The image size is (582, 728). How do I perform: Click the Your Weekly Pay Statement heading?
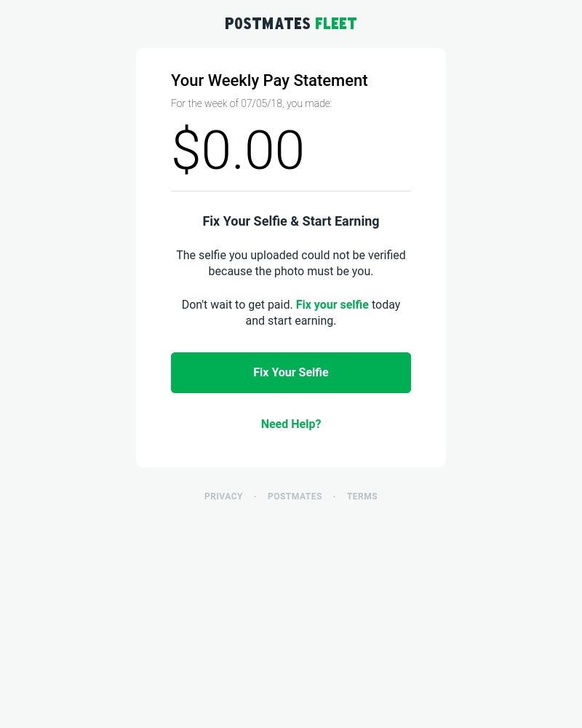click(x=269, y=81)
